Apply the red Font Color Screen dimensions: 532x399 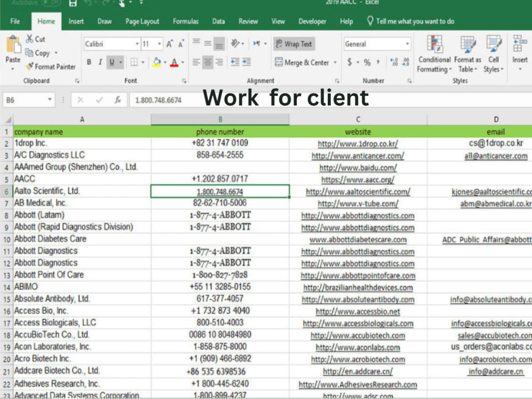pos(174,62)
